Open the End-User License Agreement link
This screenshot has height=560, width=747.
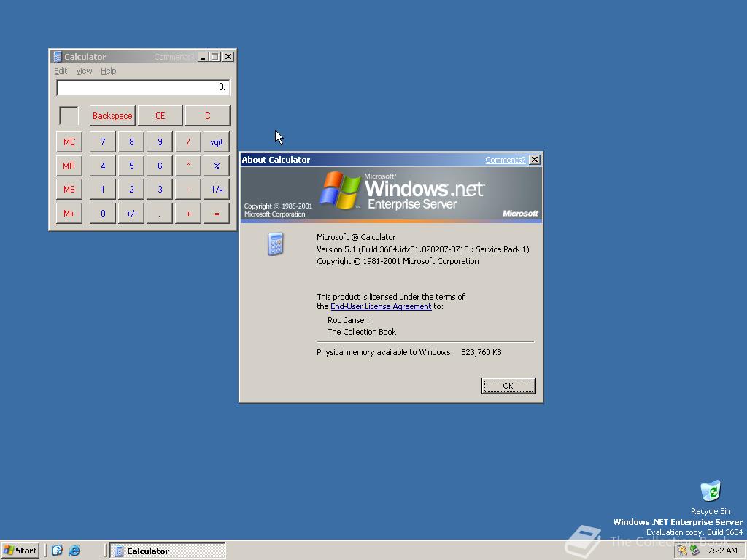pyautogui.click(x=381, y=306)
